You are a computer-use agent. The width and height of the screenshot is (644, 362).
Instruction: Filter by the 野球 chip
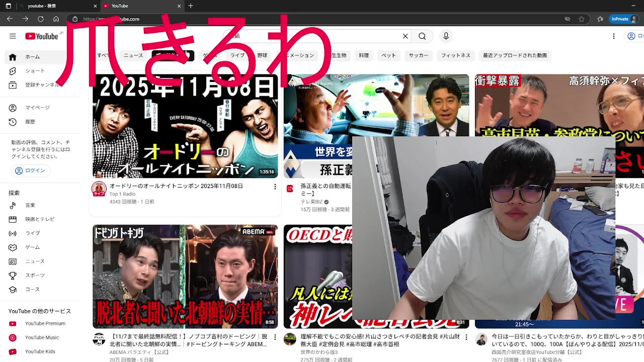(x=262, y=55)
